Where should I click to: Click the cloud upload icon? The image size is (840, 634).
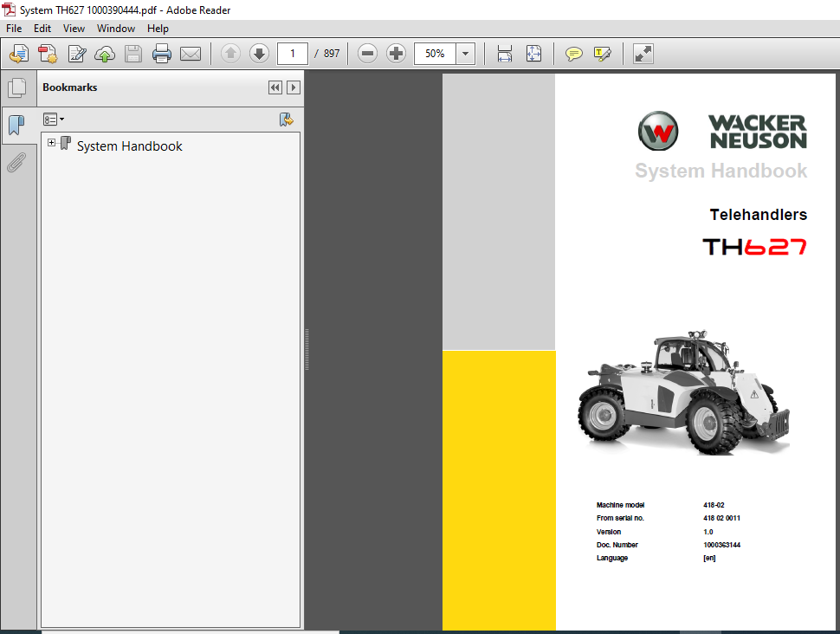pyautogui.click(x=105, y=54)
